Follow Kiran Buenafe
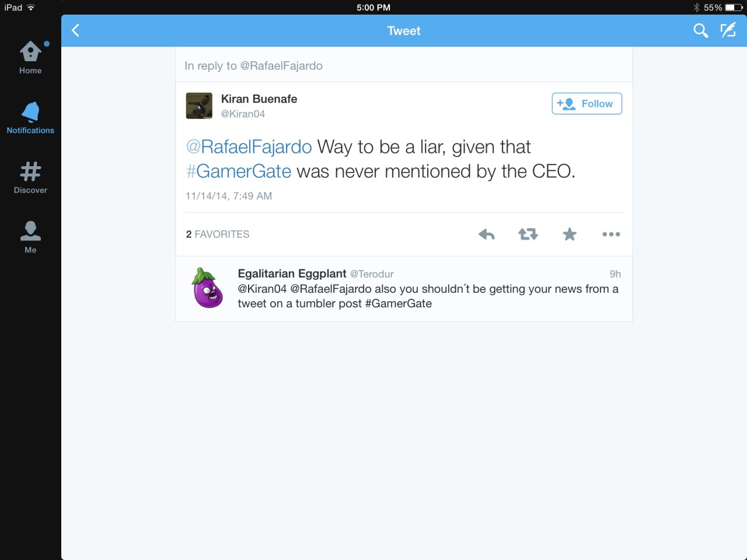747x560 pixels. (587, 104)
